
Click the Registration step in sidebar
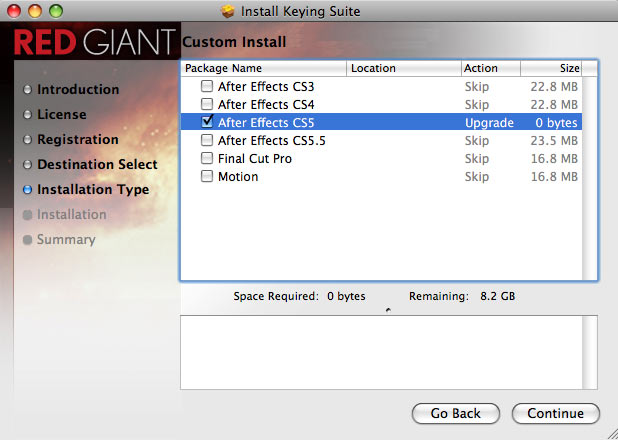78,140
